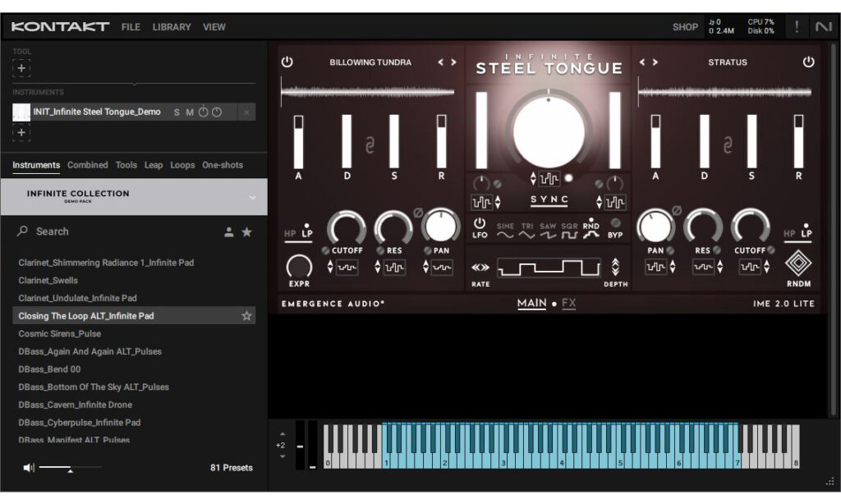Select next sound for Billowing Tundra
Image resolution: width=841 pixels, height=504 pixels.
click(x=453, y=62)
